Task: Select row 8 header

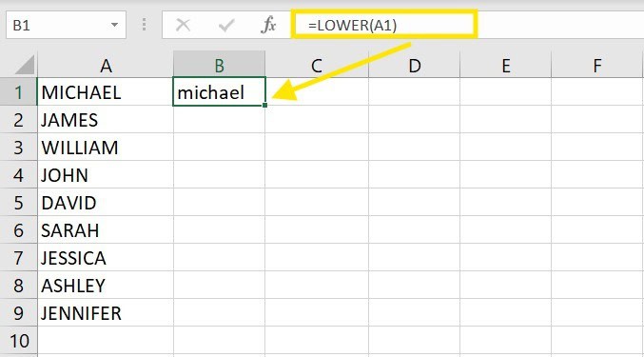Action: pos(18,285)
